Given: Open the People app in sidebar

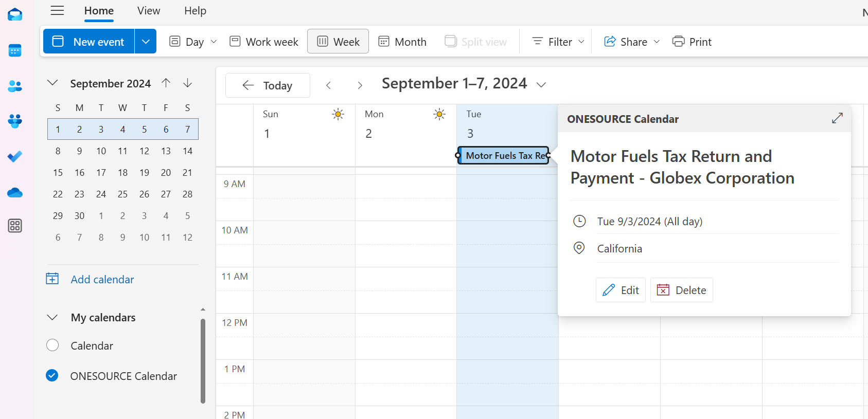Looking at the screenshot, I should pyautogui.click(x=15, y=86).
